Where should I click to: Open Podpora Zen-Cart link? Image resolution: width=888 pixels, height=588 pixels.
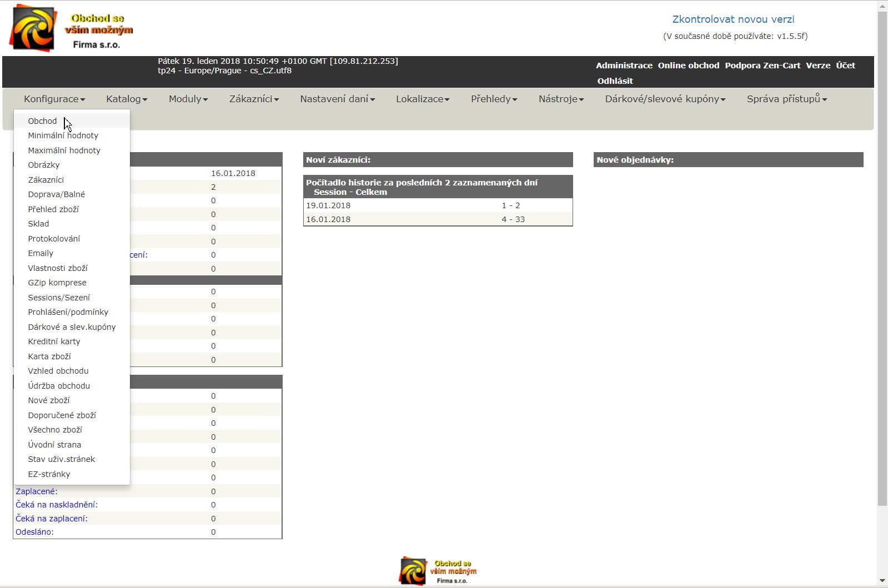[762, 66]
